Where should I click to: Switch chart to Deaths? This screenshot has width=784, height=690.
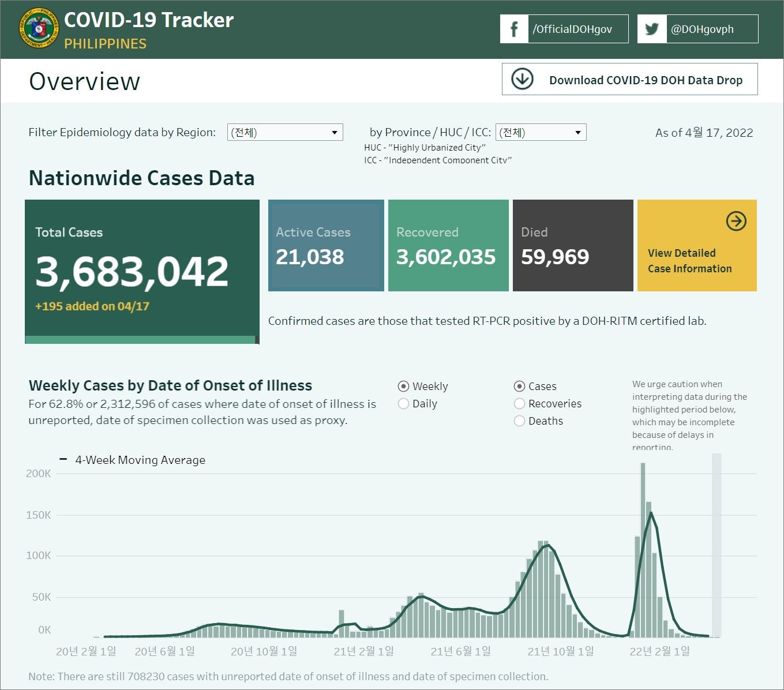click(520, 421)
